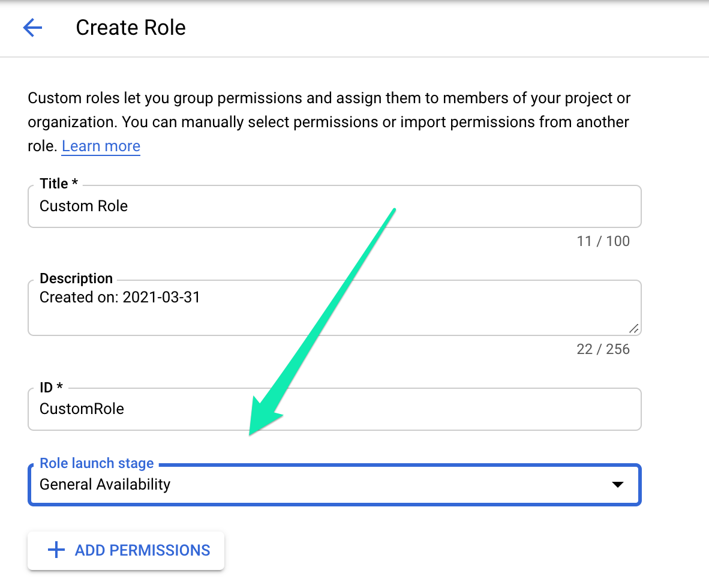
Task: Select the Create Role page heading
Action: pos(131,28)
